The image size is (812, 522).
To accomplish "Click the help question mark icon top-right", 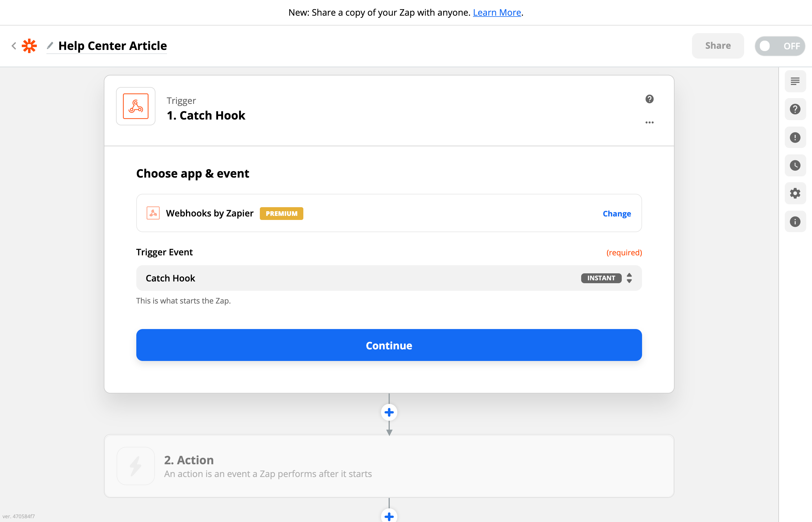I will (795, 109).
